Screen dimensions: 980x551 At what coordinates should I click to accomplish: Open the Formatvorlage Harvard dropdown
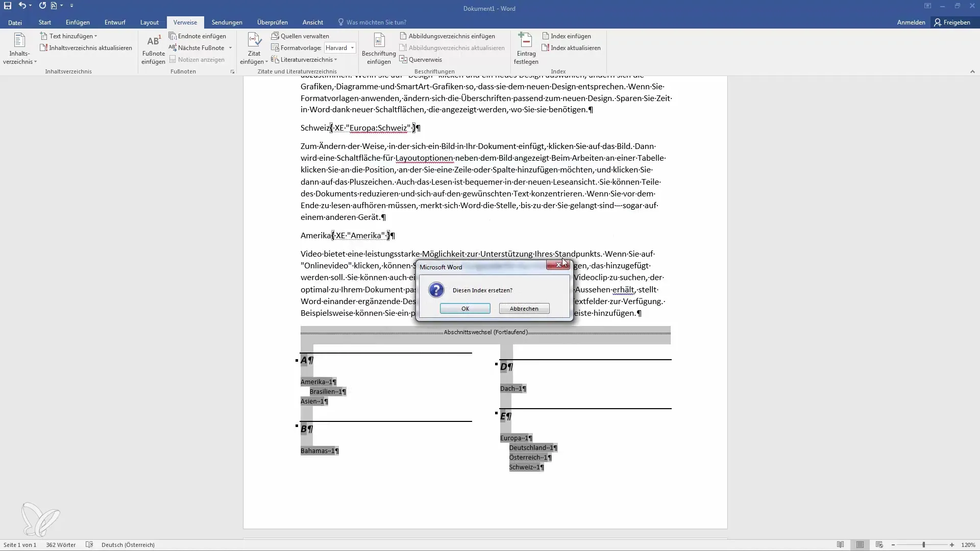[x=352, y=48]
